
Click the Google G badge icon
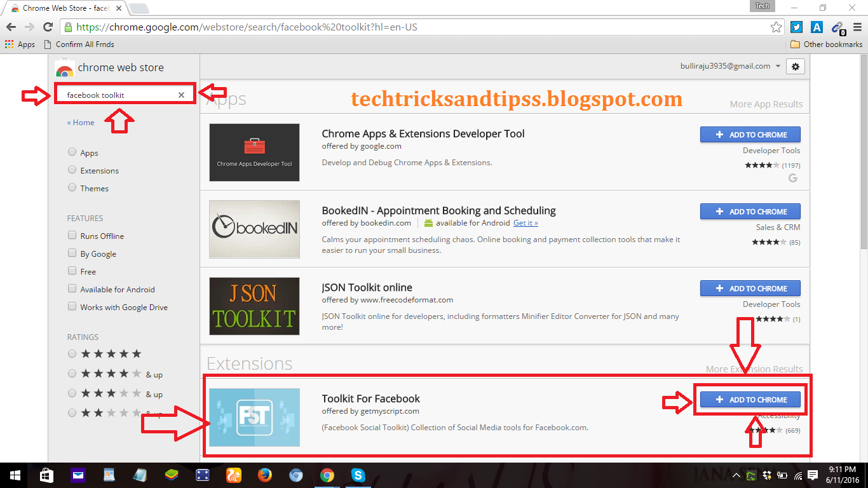pyautogui.click(x=793, y=179)
